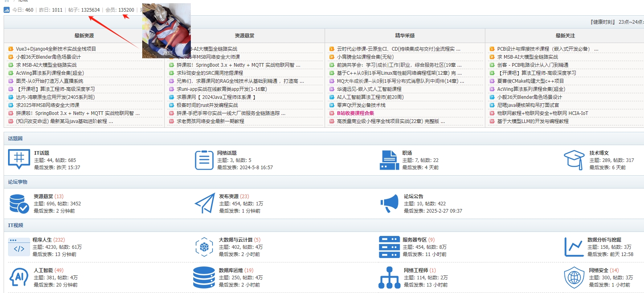
Task: Open the 资源悬赏 database icon
Action: pos(19,203)
